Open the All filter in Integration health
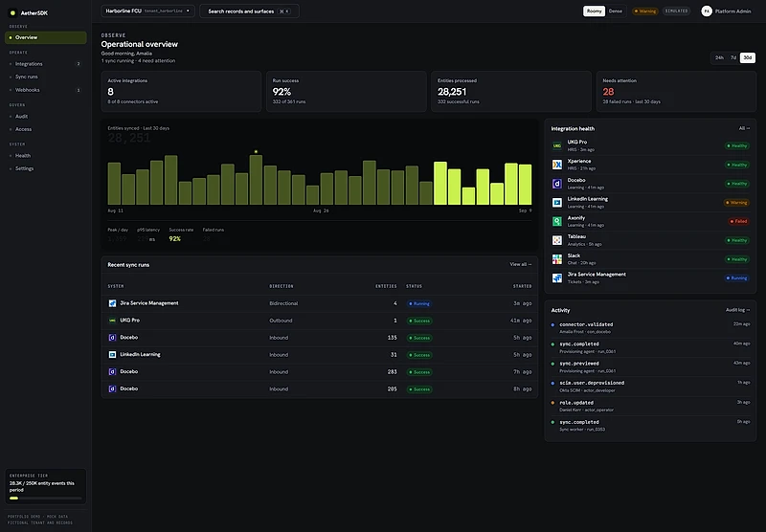The image size is (766, 532). tap(744, 128)
